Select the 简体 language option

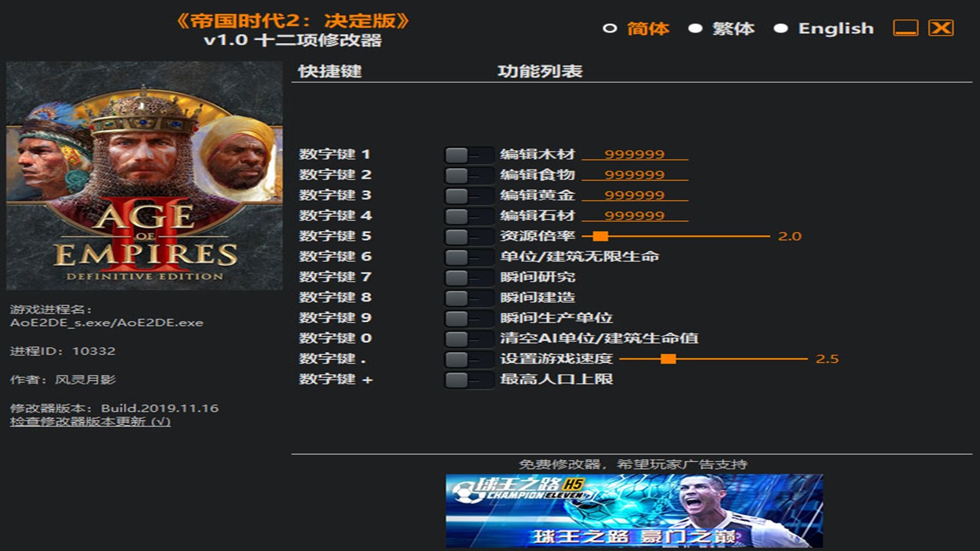point(647,29)
